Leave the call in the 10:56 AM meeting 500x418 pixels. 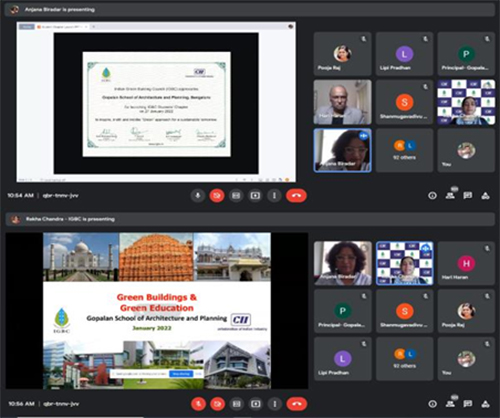tap(297, 404)
